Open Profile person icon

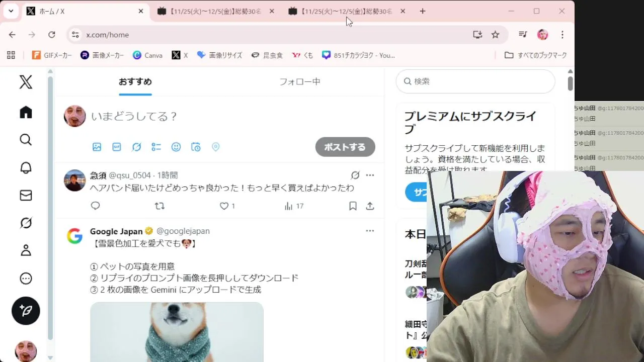click(x=26, y=250)
